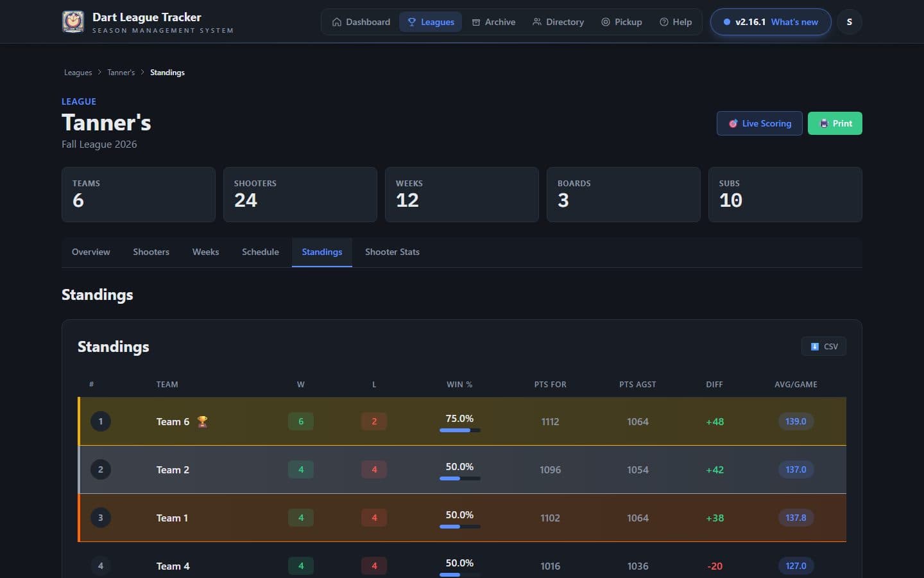Click the Subs 10 stat card
This screenshot has height=578, width=924.
785,195
